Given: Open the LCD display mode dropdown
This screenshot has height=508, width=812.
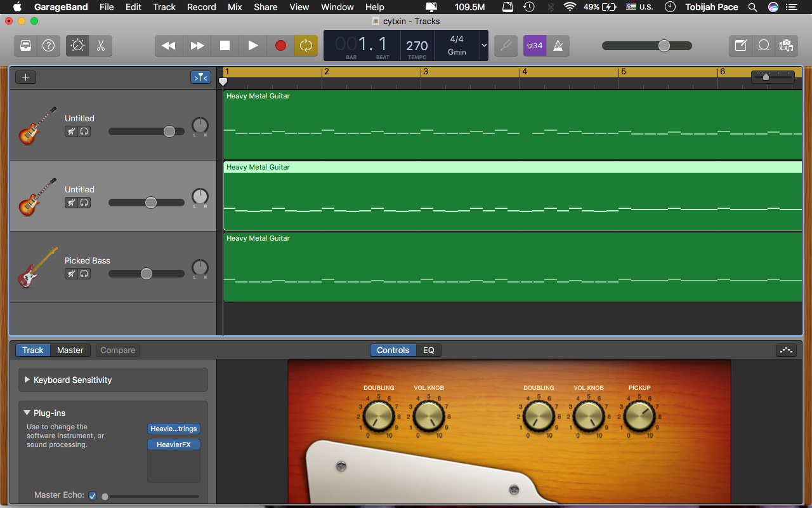Looking at the screenshot, I should [x=485, y=46].
